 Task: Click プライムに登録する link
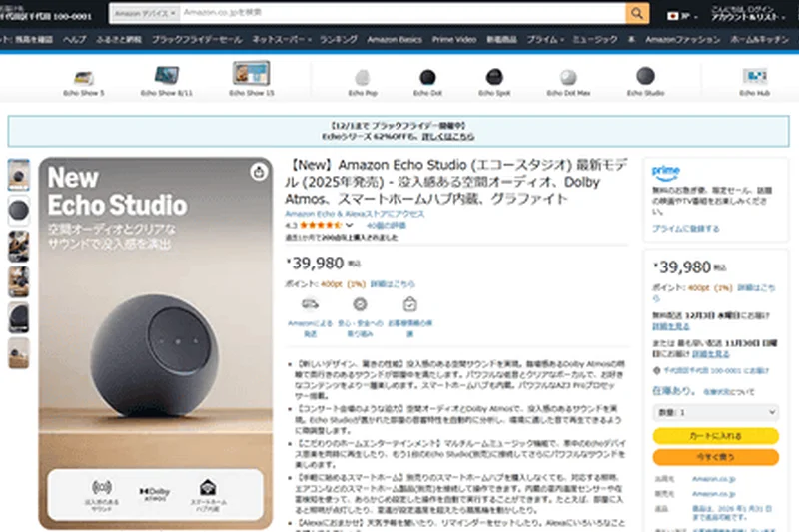[x=686, y=229]
